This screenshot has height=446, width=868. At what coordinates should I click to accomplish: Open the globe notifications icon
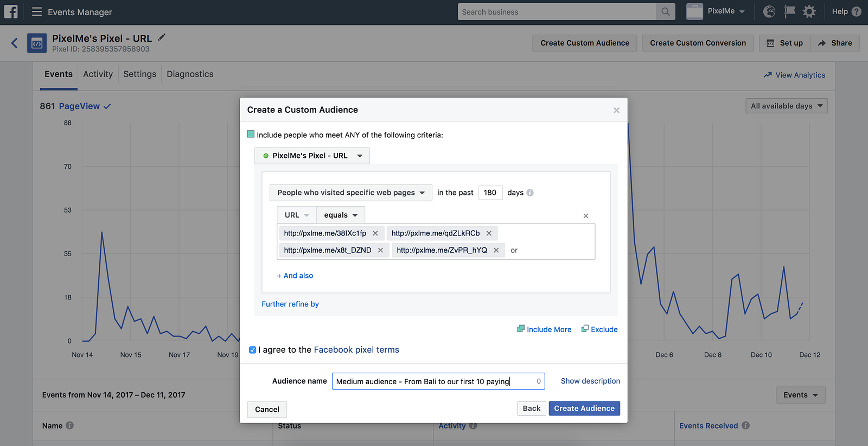pos(769,11)
